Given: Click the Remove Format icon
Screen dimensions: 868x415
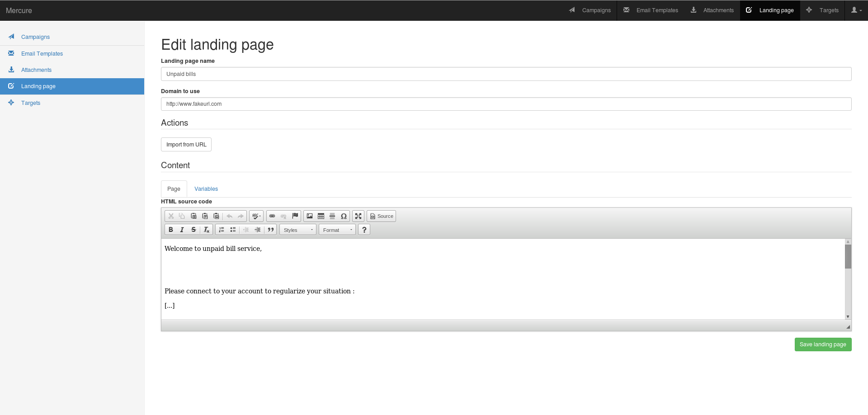Looking at the screenshot, I should pos(206,230).
